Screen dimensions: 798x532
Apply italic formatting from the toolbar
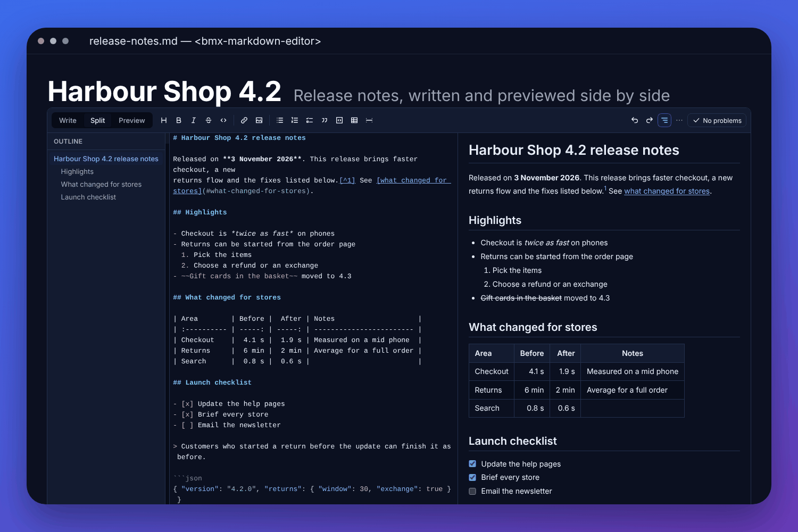click(194, 120)
